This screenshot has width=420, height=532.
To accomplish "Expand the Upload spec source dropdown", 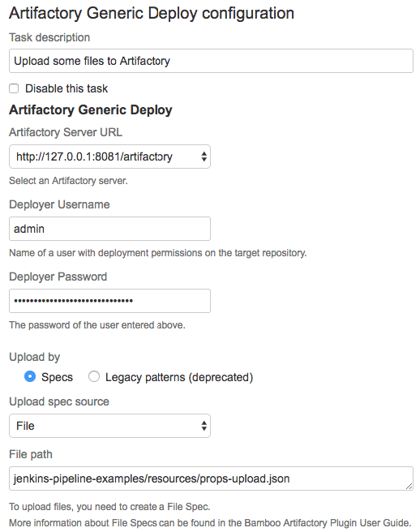I will [109, 426].
